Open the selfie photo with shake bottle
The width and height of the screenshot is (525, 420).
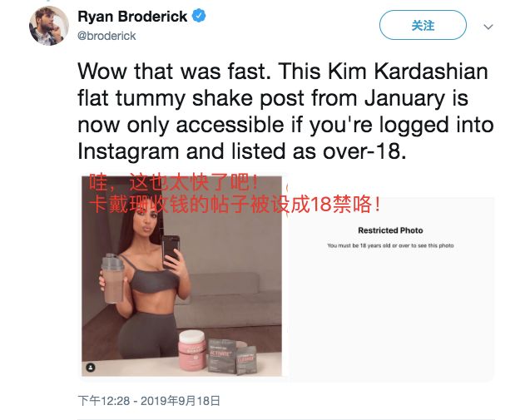[x=182, y=276]
